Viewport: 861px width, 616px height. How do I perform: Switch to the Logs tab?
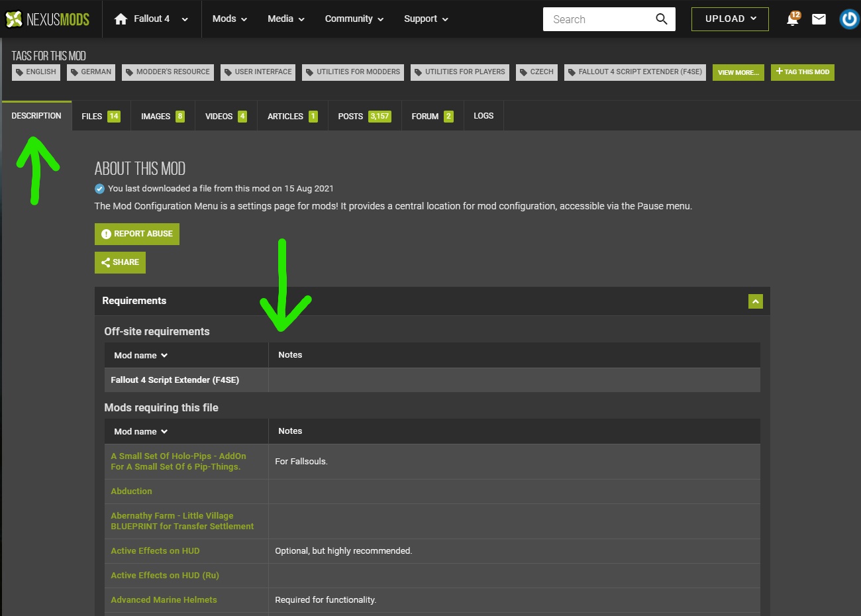click(483, 116)
